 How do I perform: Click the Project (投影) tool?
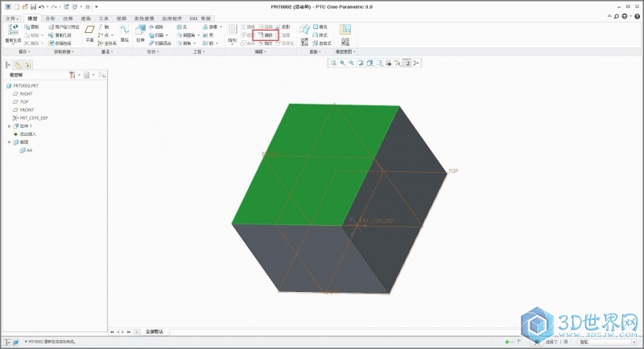[x=283, y=27]
